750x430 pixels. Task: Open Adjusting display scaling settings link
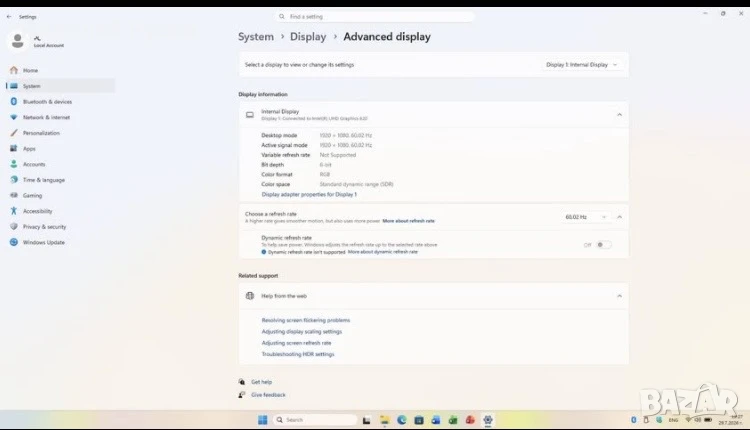[x=301, y=332]
